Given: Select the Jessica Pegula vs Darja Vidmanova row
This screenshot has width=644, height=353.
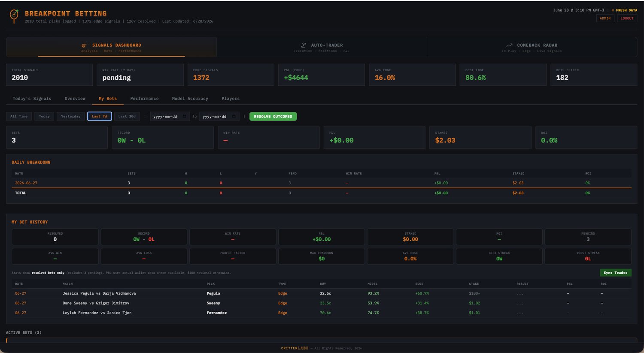Looking at the screenshot, I should [322, 293].
